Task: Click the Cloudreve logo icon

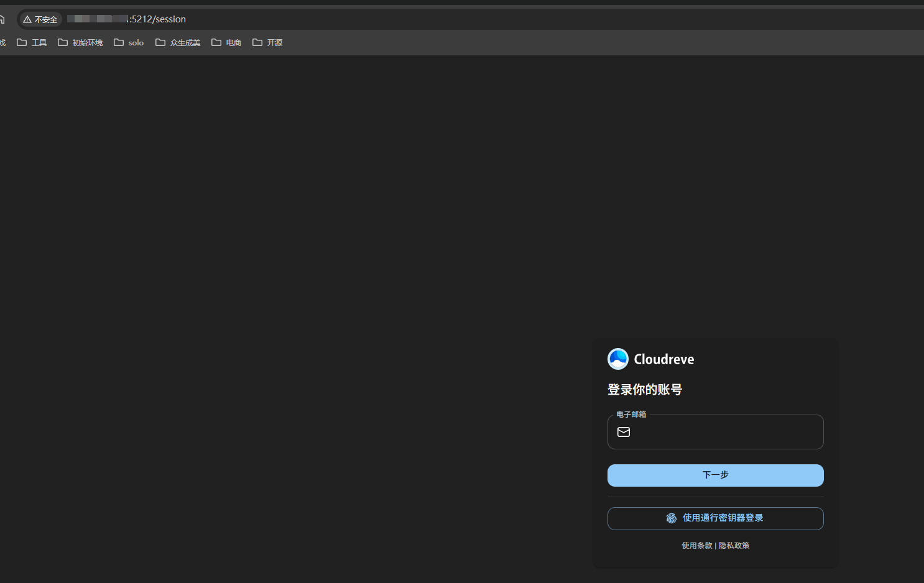Action: pos(617,359)
